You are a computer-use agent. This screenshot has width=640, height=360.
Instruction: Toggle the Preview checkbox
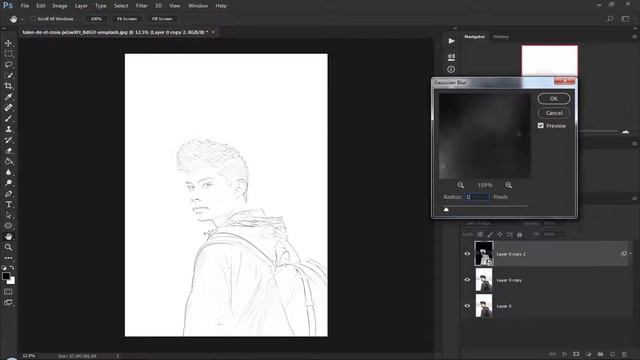pyautogui.click(x=541, y=126)
